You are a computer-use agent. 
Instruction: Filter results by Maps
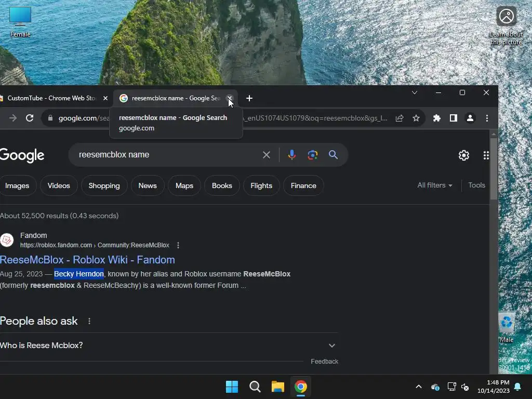tap(184, 185)
